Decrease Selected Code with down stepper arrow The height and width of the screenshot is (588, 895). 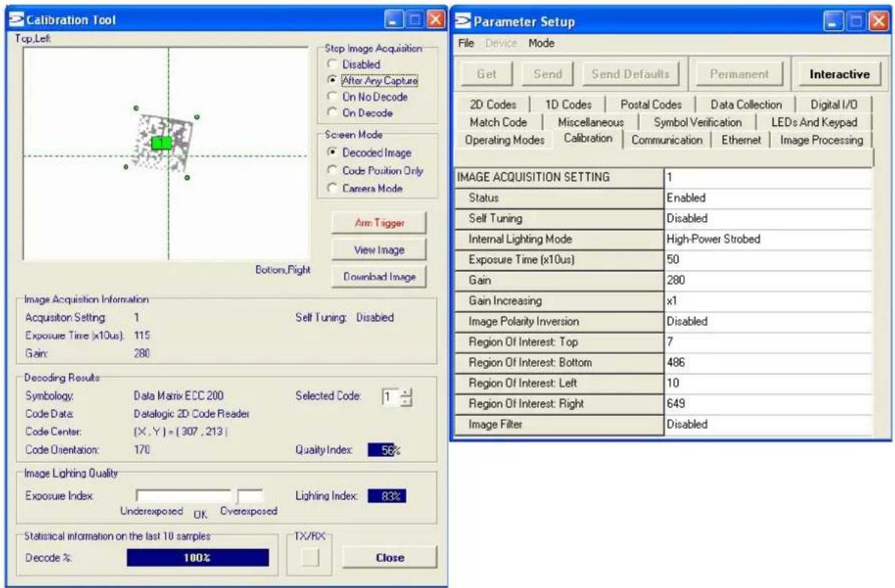click(x=406, y=402)
